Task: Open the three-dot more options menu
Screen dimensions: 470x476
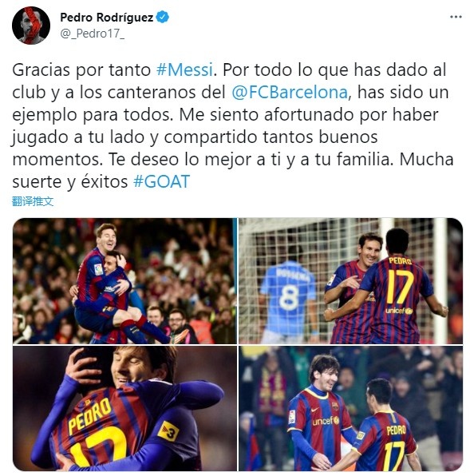Action: 456,17
